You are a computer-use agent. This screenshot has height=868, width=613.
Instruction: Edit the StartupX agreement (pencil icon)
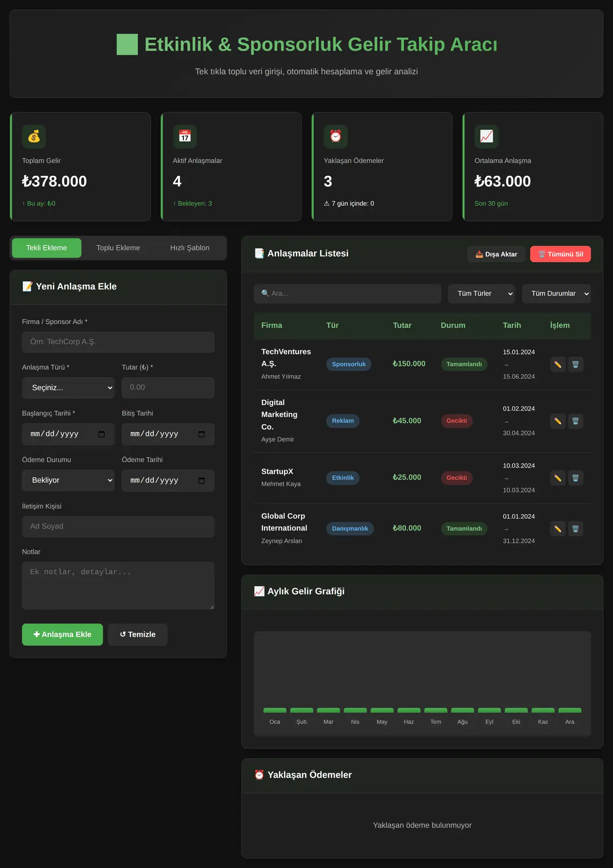coord(558,478)
